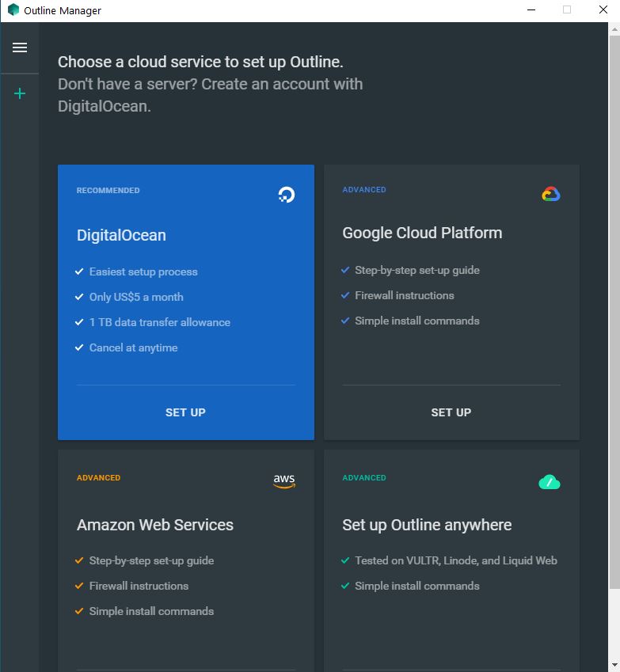Select the Amazon Web Services title

tap(155, 525)
